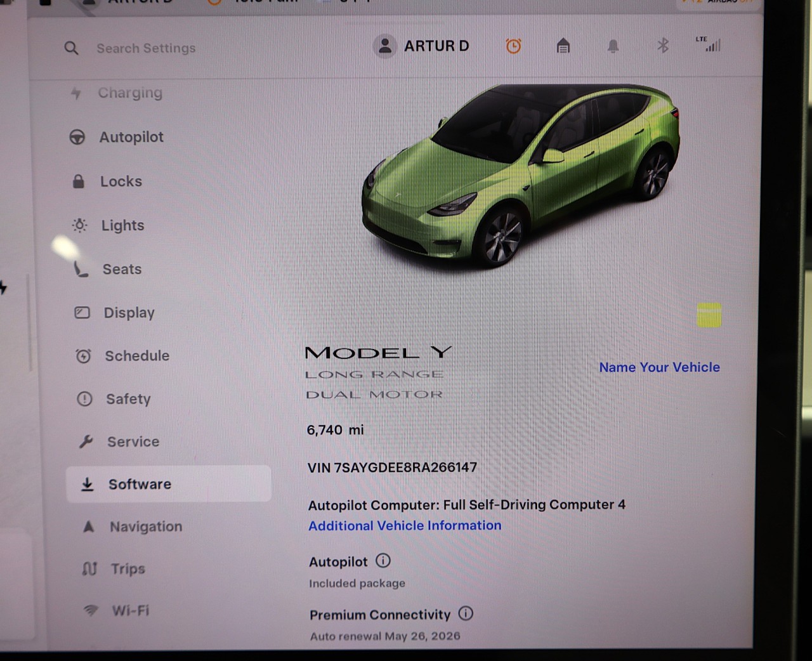Go to Lights settings
This screenshot has width=812, height=661.
(x=122, y=226)
